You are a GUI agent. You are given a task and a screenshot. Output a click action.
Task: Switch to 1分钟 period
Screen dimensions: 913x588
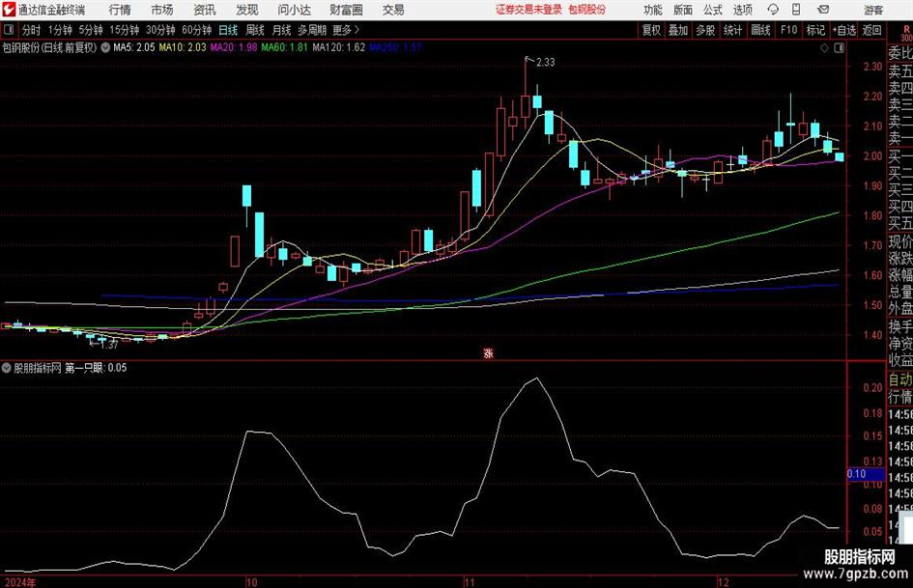pos(60,30)
